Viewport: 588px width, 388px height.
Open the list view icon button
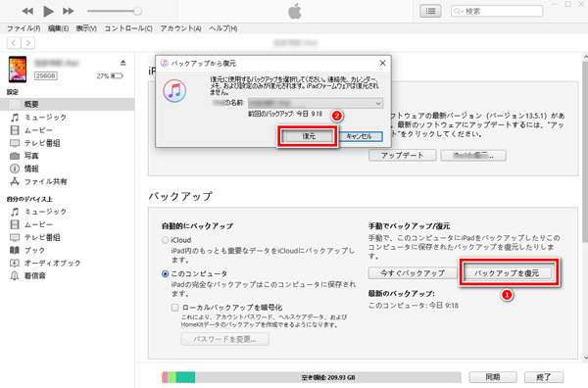coord(430,11)
